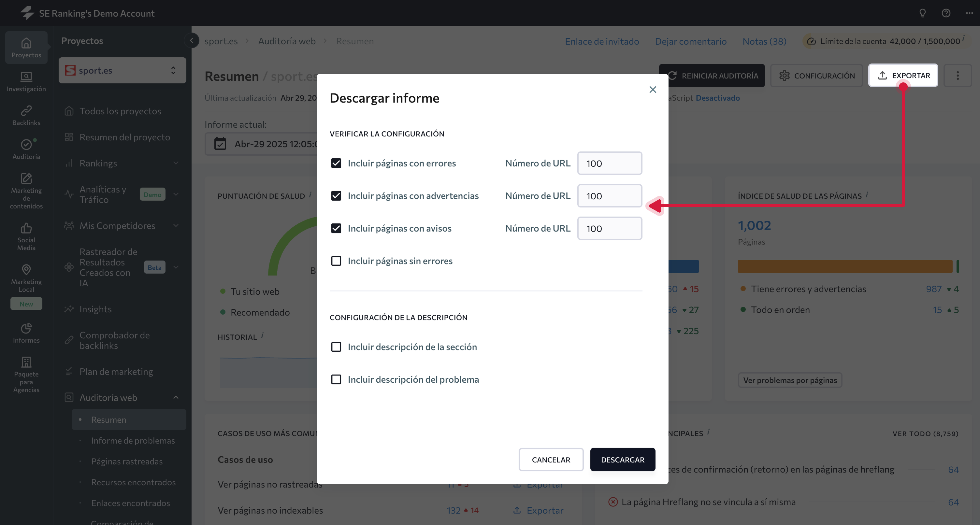This screenshot has width=980, height=525.
Task: Click URL number field for avisos
Action: click(x=610, y=228)
